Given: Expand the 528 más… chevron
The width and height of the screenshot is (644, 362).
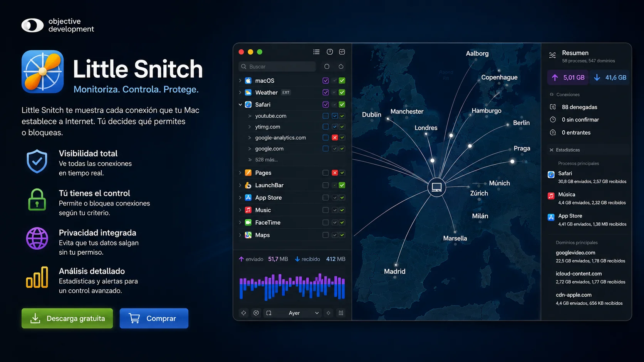Looking at the screenshot, I should tap(250, 160).
